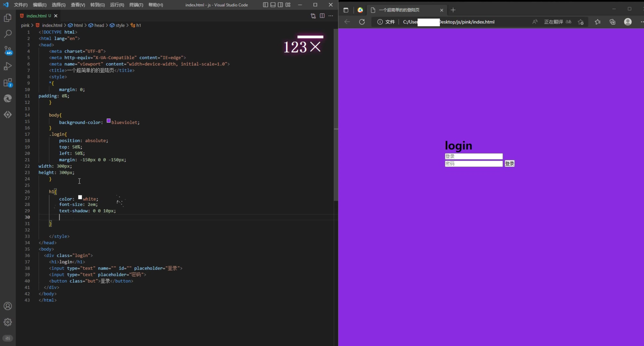Click the </style> closing tag on line 33
This screenshot has height=346, width=644.
59,236
